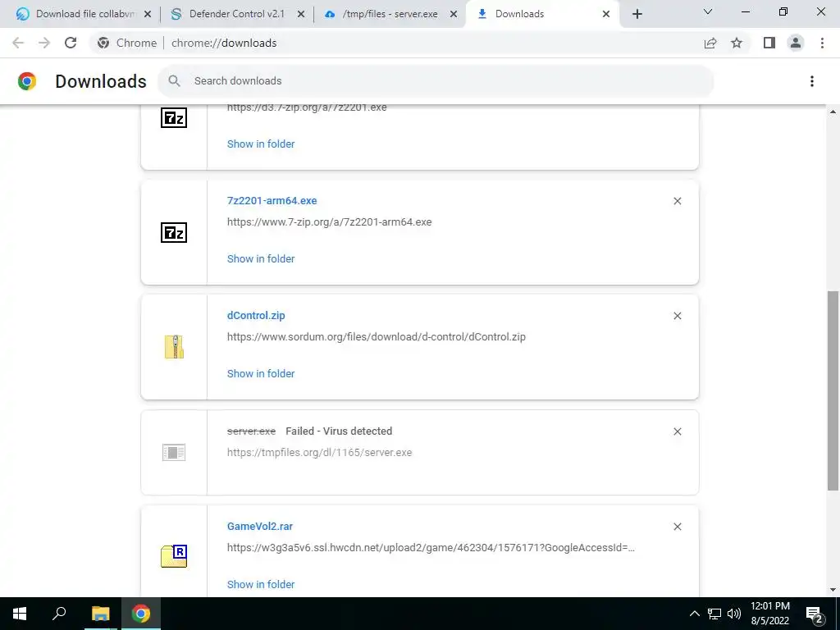Open the Chrome profile avatar menu
The width and height of the screenshot is (840, 630).
point(796,43)
